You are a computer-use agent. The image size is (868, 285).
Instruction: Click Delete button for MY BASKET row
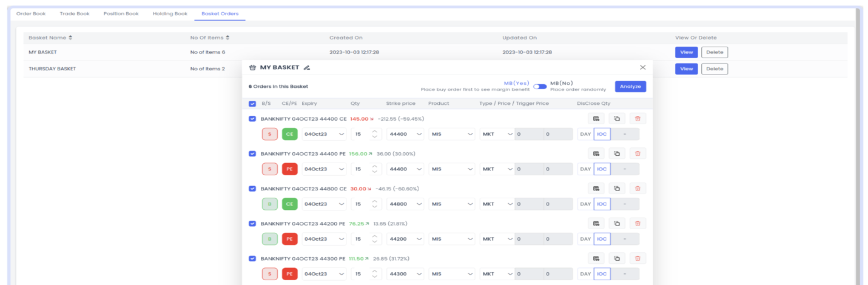tap(715, 52)
